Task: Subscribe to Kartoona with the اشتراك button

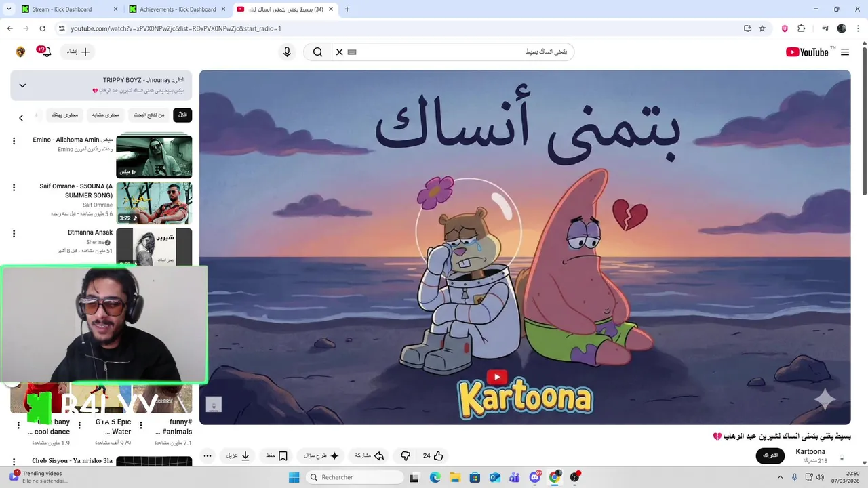Action: (x=770, y=455)
